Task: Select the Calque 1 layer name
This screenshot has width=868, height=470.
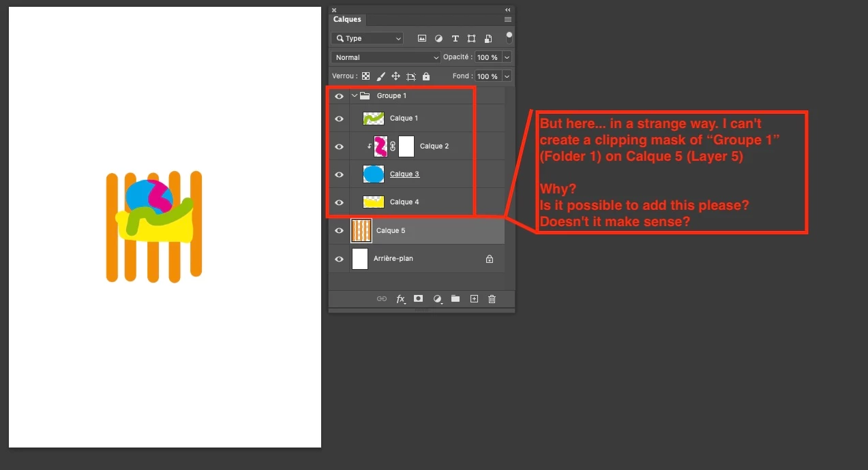Action: click(404, 119)
